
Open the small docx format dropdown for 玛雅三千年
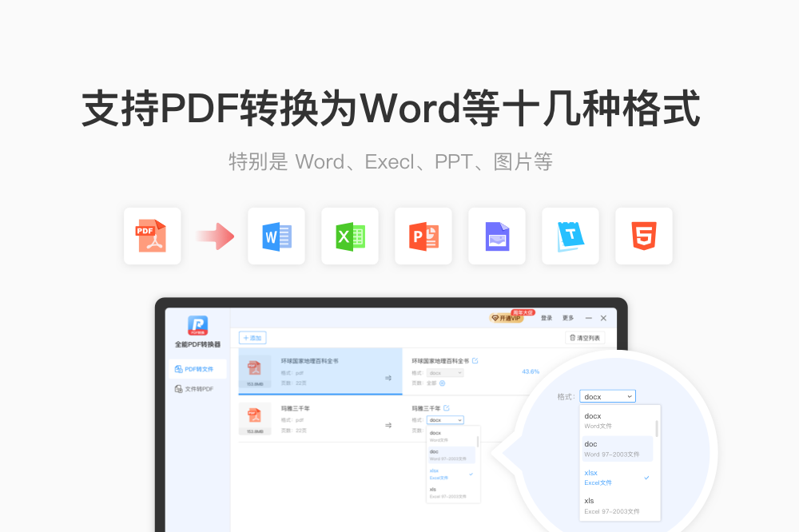point(445,420)
